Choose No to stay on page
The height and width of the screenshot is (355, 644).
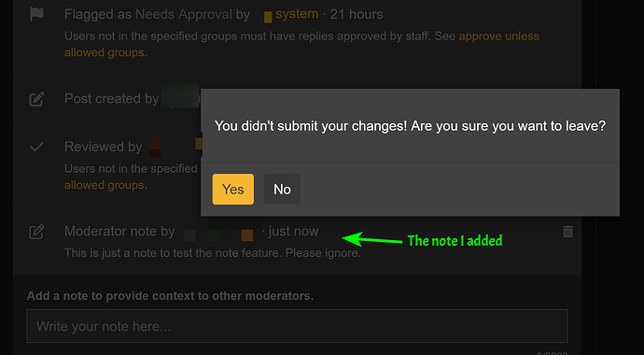(x=282, y=189)
